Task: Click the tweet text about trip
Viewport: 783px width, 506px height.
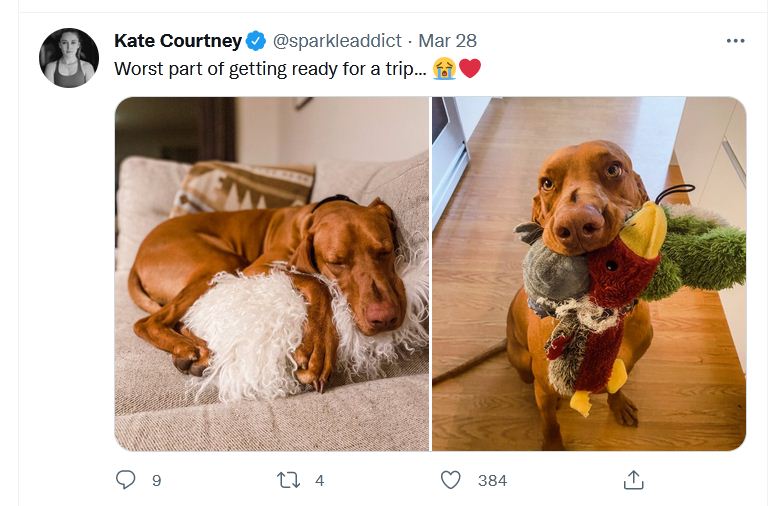Action: tap(270, 69)
